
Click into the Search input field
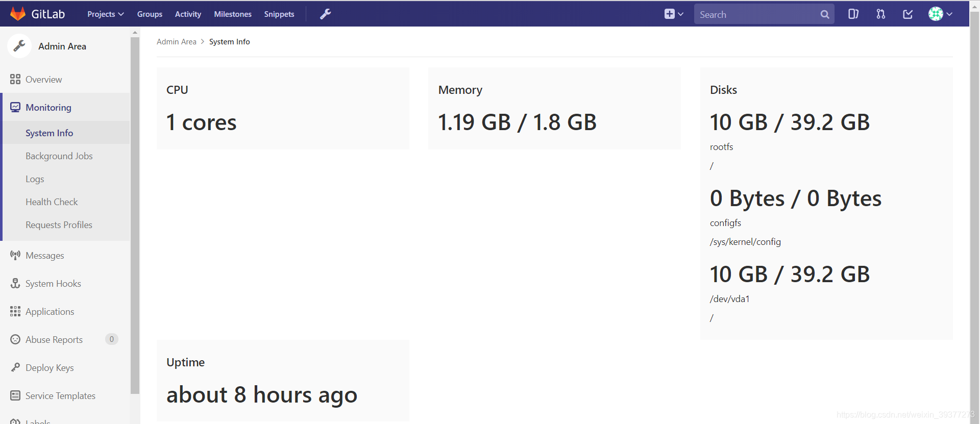coord(755,15)
